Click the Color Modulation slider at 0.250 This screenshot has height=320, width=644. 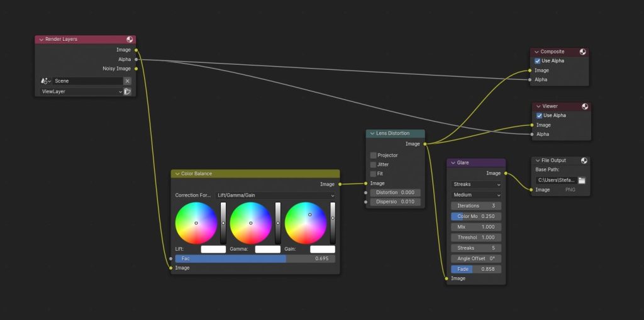(476, 216)
